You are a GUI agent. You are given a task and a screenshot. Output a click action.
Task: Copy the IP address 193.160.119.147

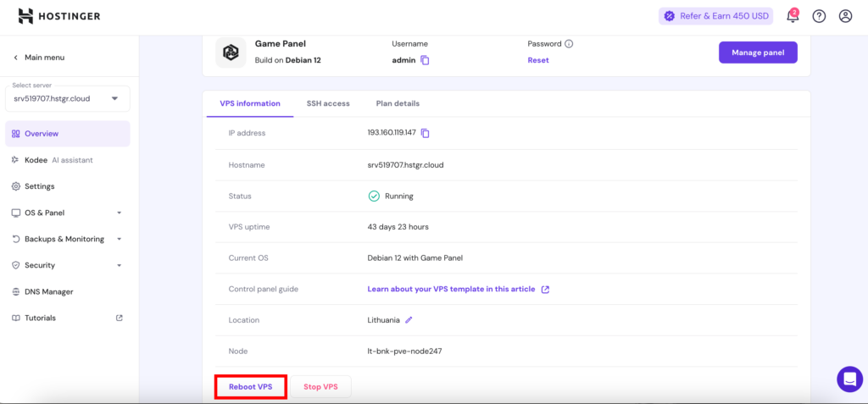(x=426, y=133)
